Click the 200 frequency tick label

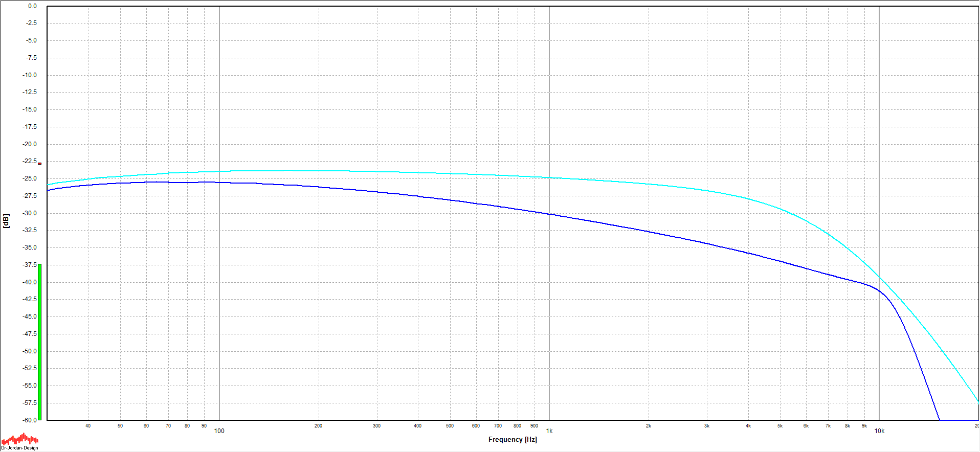point(318,426)
